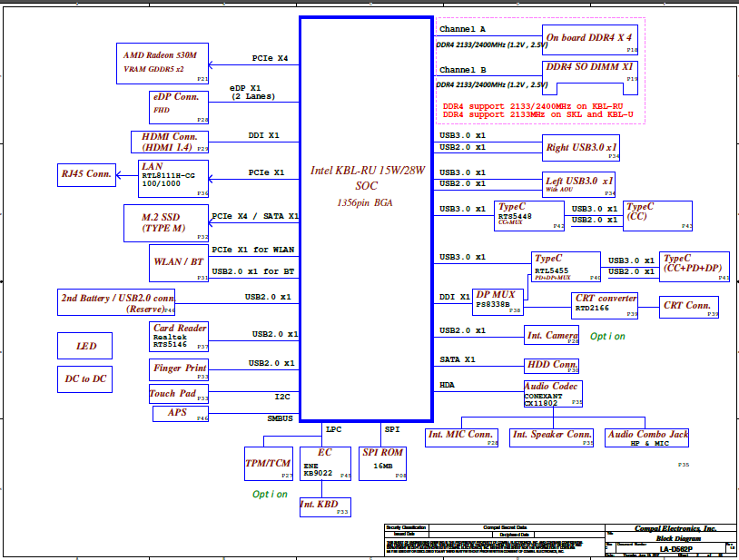Click the TPM/TCM block
Screen dimensions: 739x560
tap(269, 464)
